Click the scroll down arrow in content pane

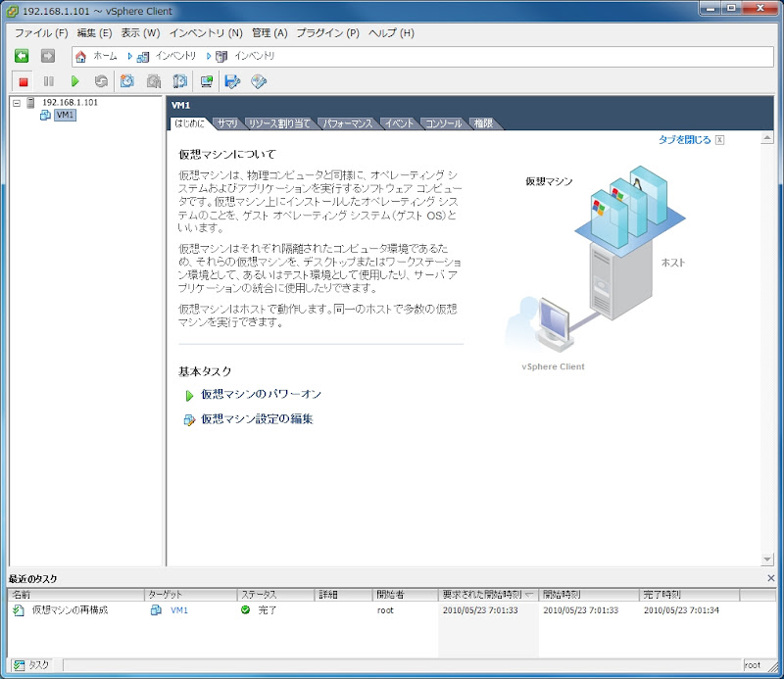767,559
